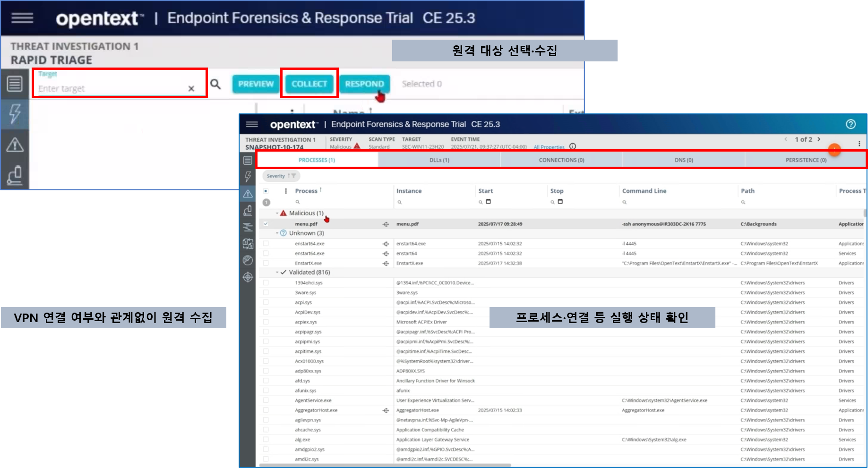The width and height of the screenshot is (868, 468).
Task: Select the lightning icon in Rapid Triage sidebar
Action: (x=15, y=113)
